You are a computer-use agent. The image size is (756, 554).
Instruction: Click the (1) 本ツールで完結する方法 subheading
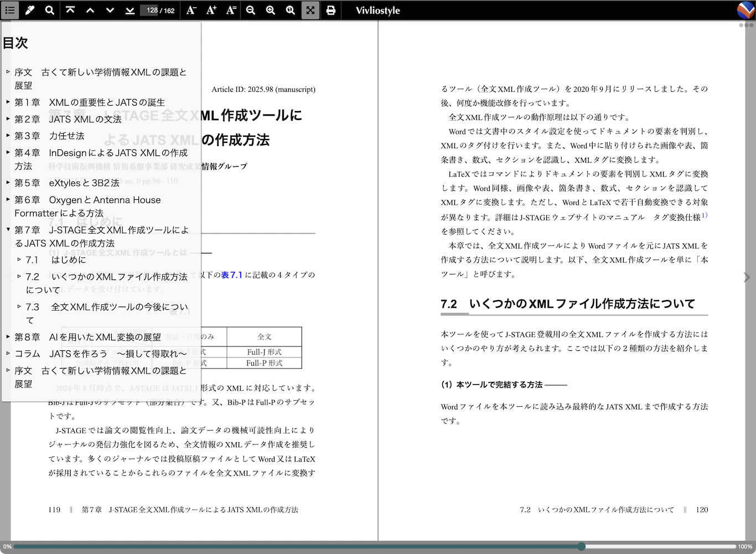(492, 385)
